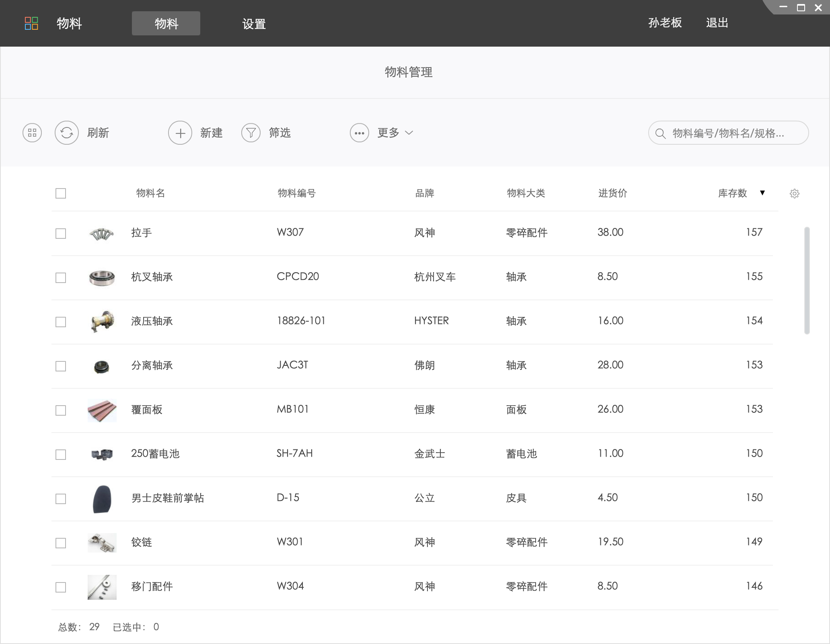Click the colorful app grid logo icon
This screenshot has height=644, width=830.
click(x=31, y=23)
